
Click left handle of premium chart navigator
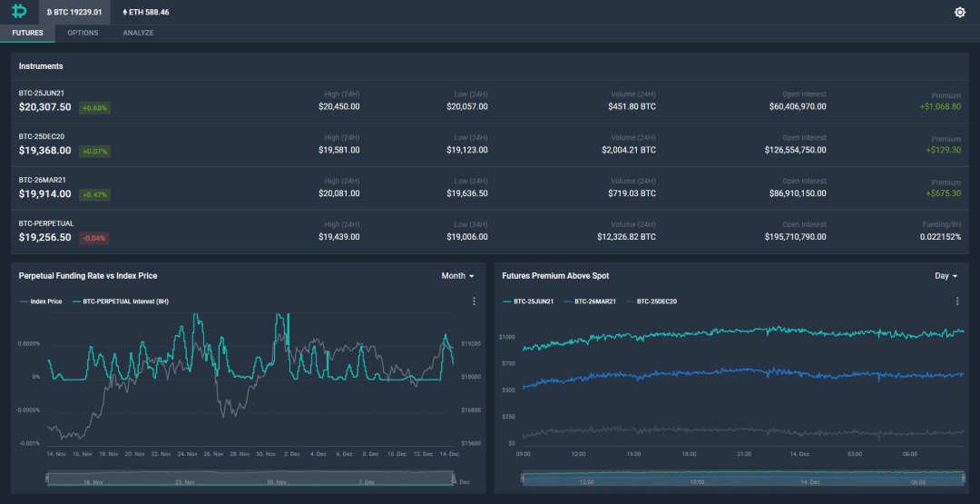(523, 478)
